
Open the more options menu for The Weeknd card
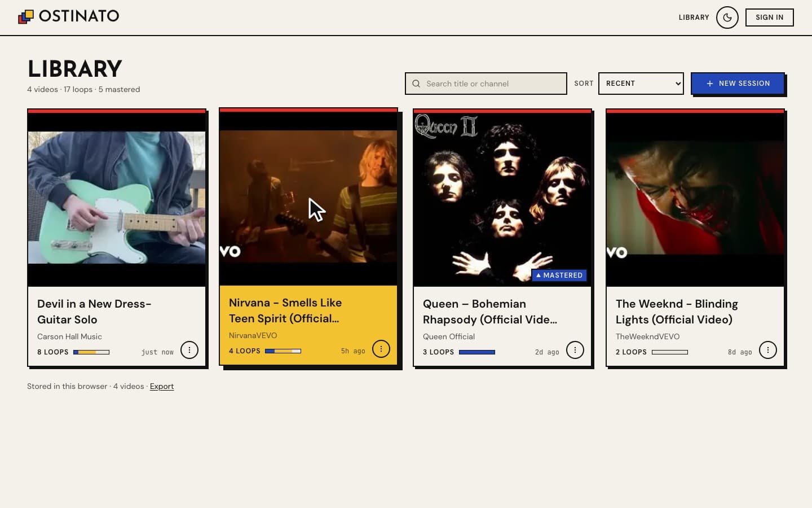point(768,350)
